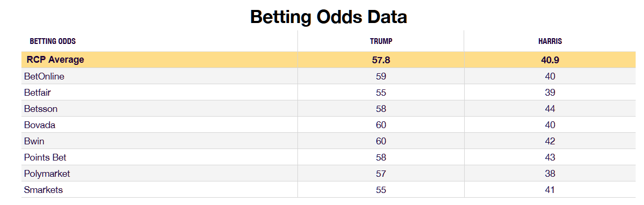Open the Betsson row link
This screenshot has height=205, width=644.
41,109
